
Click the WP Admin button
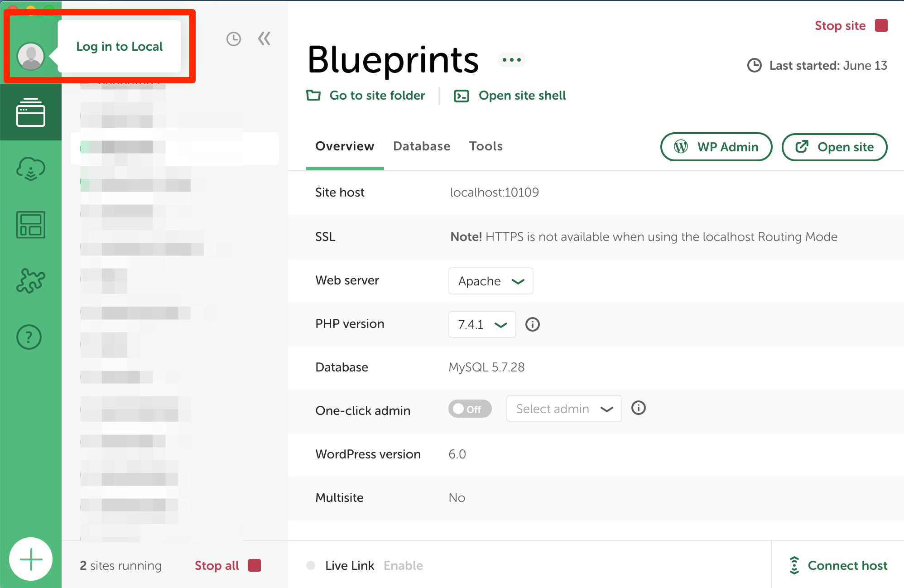716,147
